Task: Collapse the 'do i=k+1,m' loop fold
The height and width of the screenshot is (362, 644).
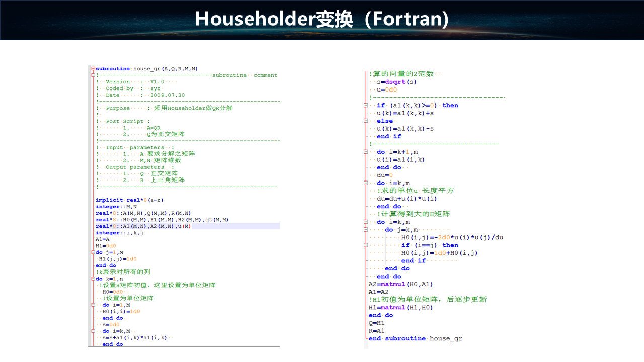Action: [x=366, y=152]
